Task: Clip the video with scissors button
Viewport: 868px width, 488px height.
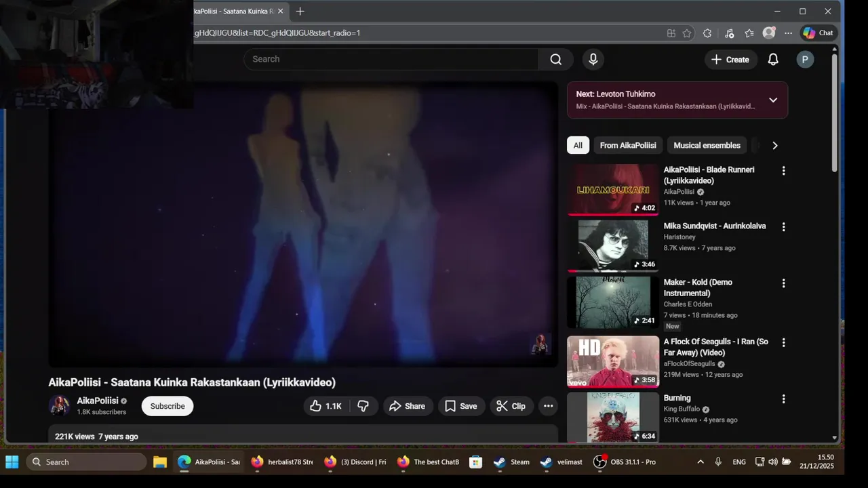Action: coord(511,406)
